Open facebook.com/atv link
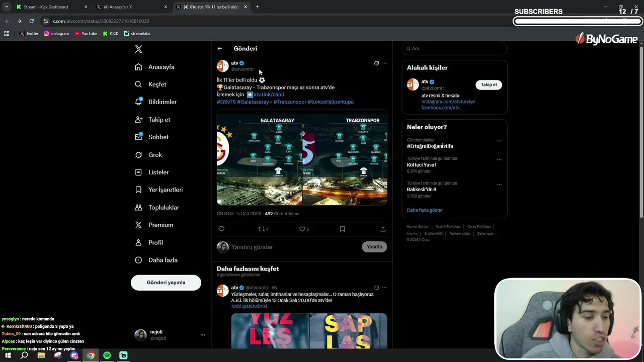644x362 pixels. click(440, 108)
